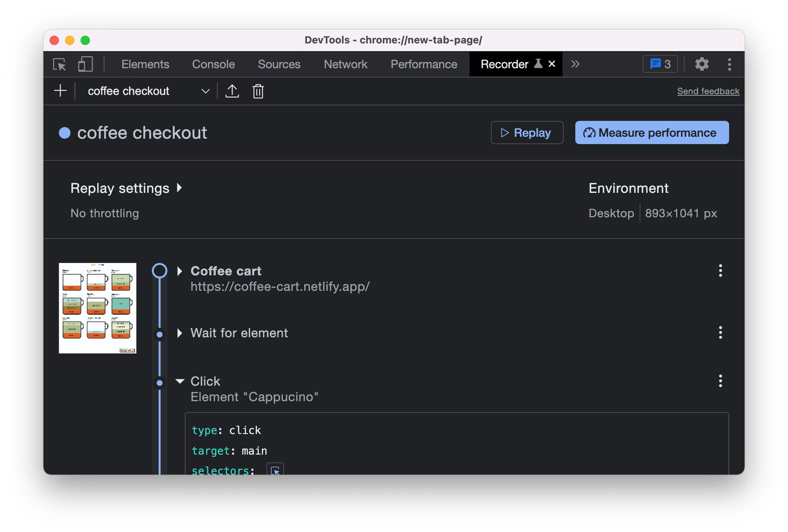Click the Measure performance button
The image size is (788, 532).
tap(652, 132)
